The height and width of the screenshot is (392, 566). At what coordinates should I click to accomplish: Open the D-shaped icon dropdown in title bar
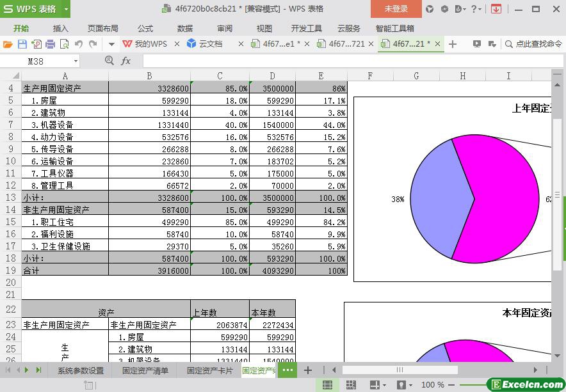460,9
